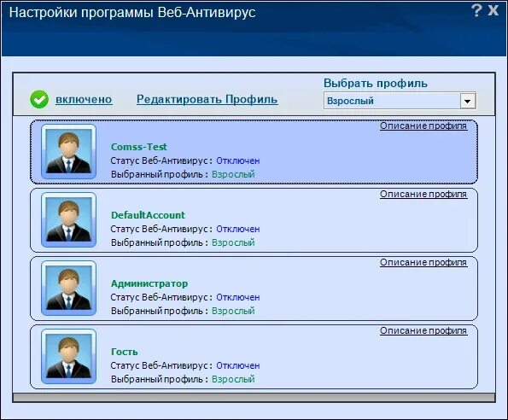Open 'Описание профиля' for Гость
The width and height of the screenshot is (508, 420).
(423, 330)
